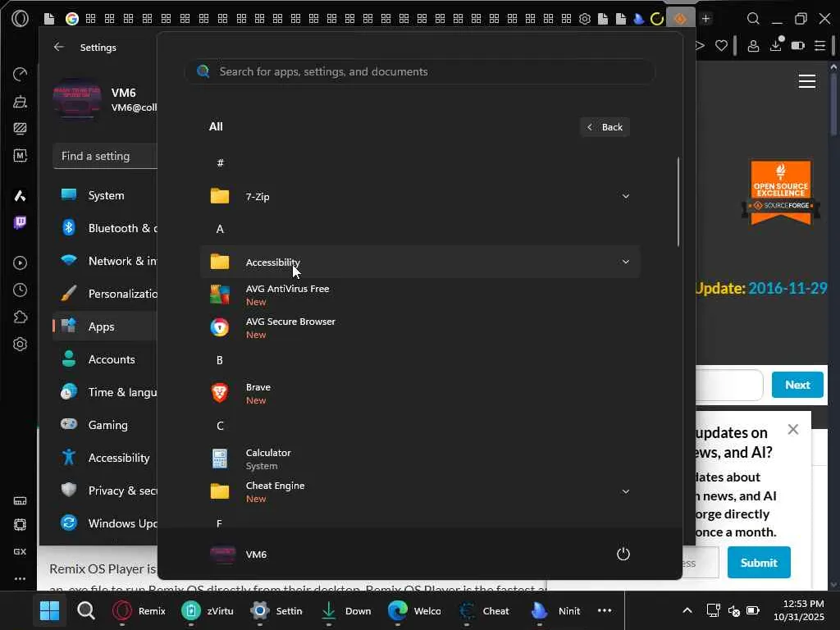Open Bluetooth & devices in Settings sidebar
The image size is (840, 630).
105,228
